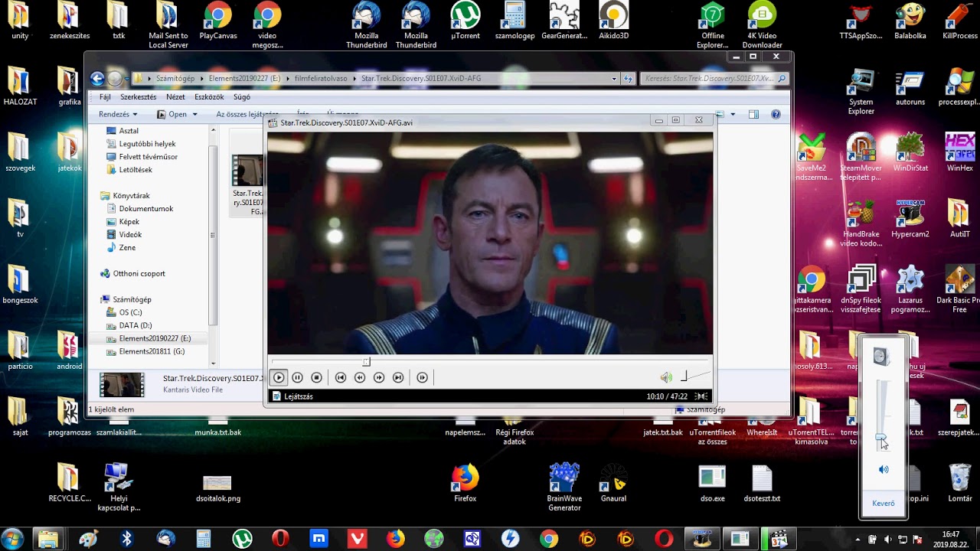Open the Súgó menu
Screen dimensions: 980x551
[x=242, y=97]
